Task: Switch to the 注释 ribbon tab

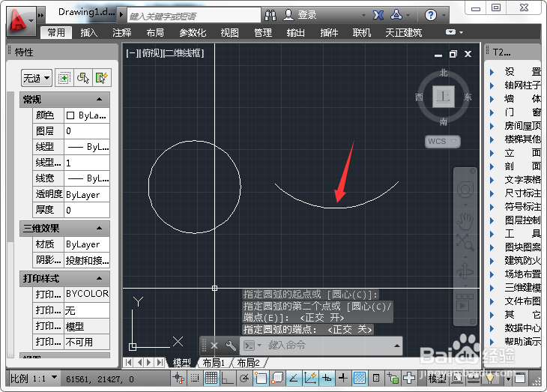Action: click(121, 32)
